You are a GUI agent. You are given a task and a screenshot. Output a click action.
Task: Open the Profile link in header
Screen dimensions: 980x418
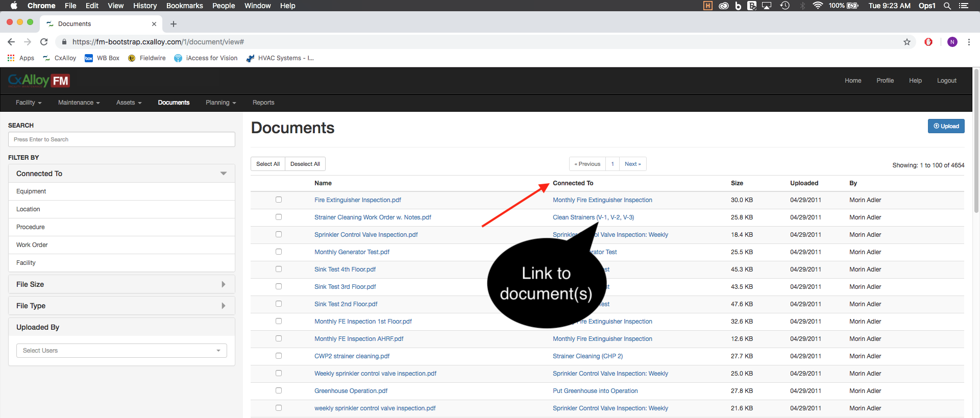[x=885, y=81]
